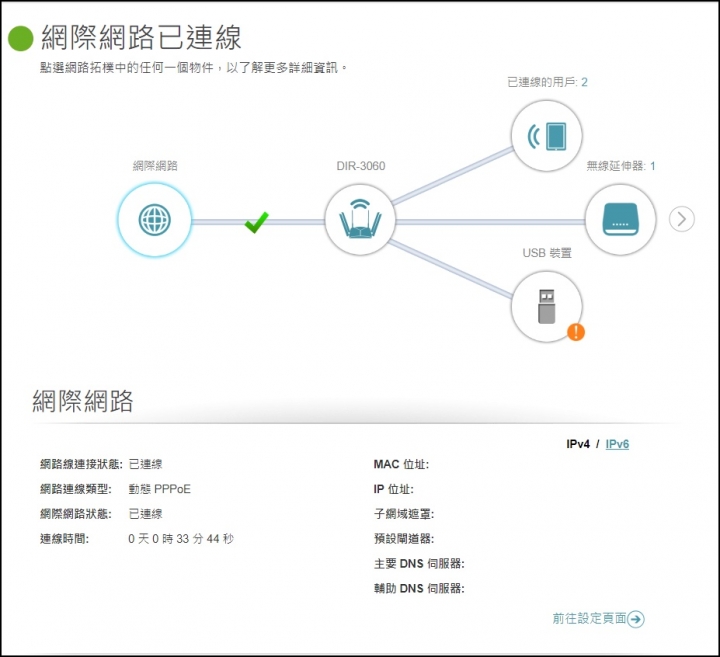Click the "網際網路" label above the globe

(x=155, y=166)
